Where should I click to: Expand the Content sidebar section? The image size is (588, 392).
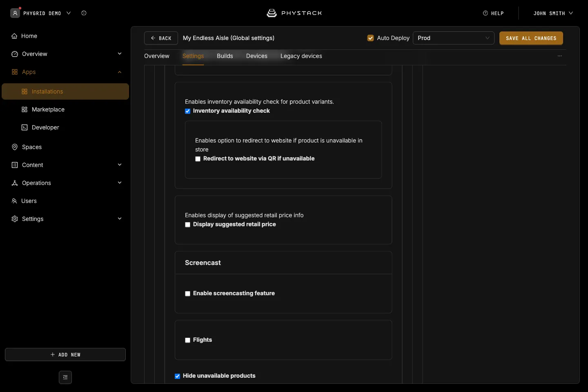click(120, 165)
